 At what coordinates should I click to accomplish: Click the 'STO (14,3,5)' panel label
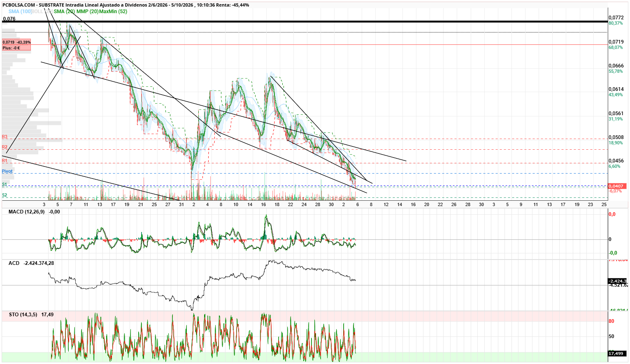click(23, 315)
